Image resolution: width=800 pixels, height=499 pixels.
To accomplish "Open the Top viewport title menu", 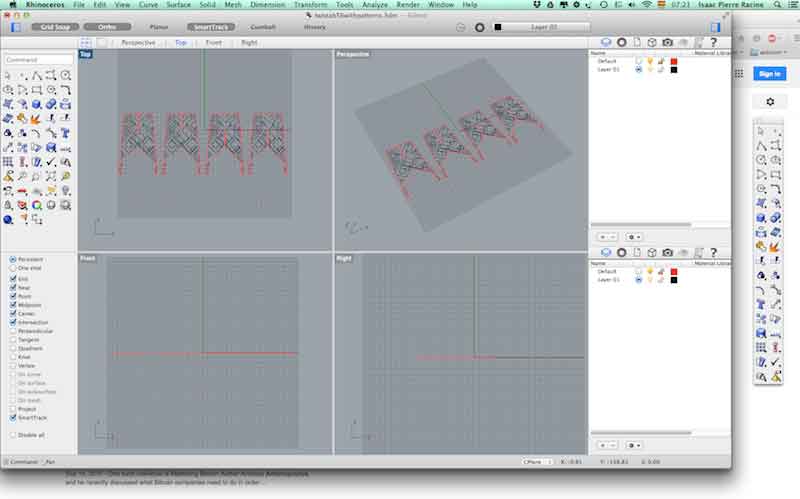I will point(85,54).
